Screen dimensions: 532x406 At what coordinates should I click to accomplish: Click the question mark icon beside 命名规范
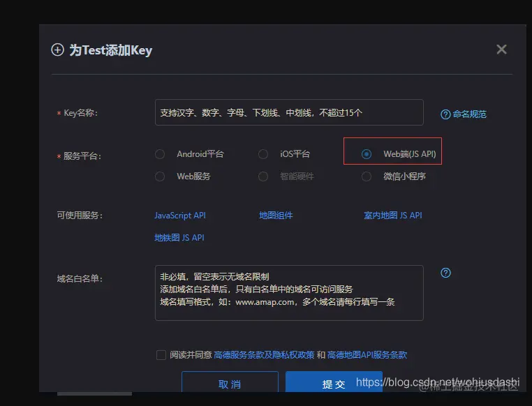pyautogui.click(x=445, y=114)
